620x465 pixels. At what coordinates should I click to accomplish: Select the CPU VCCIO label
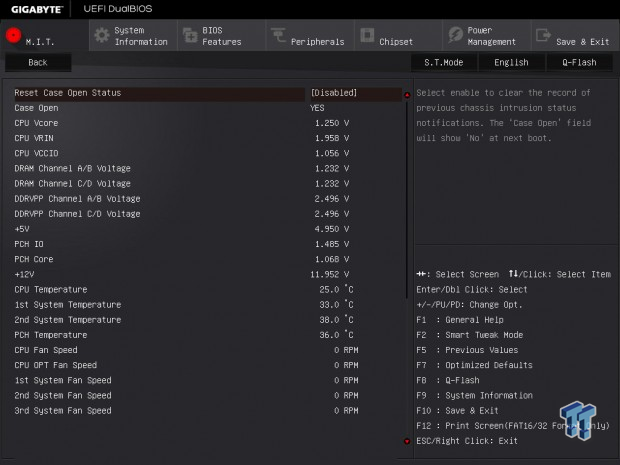[x=36, y=153]
